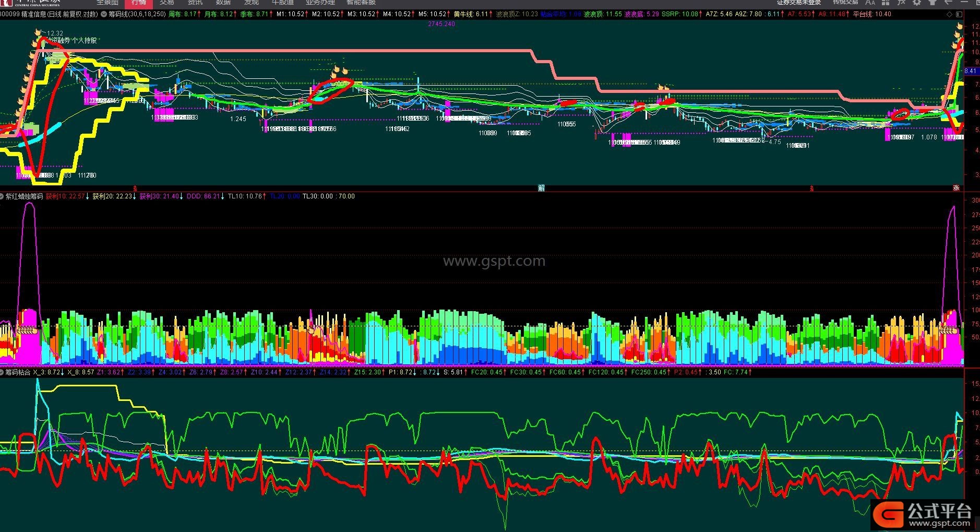This screenshot has width=980, height=532.
Task: Click the 传统交易 button
Action: click(845, 3)
